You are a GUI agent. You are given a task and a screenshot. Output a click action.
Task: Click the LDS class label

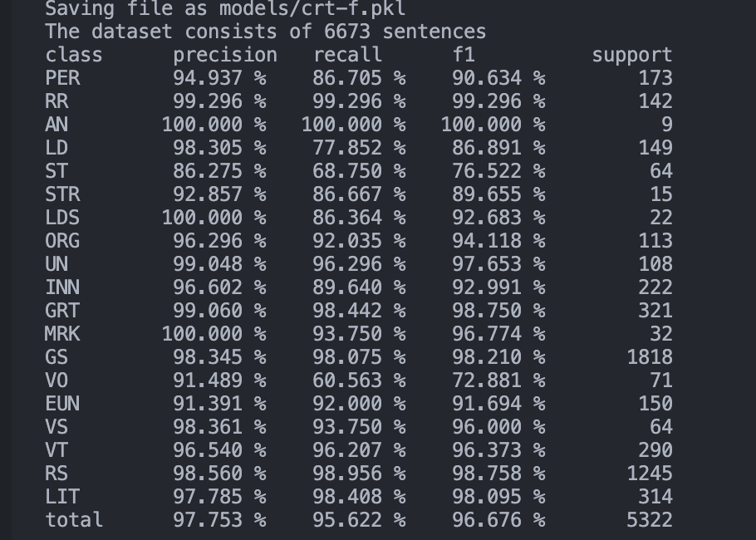(62, 218)
